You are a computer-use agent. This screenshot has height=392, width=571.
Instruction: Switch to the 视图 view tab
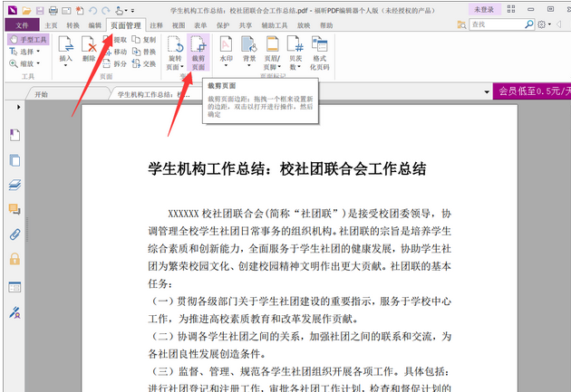179,25
